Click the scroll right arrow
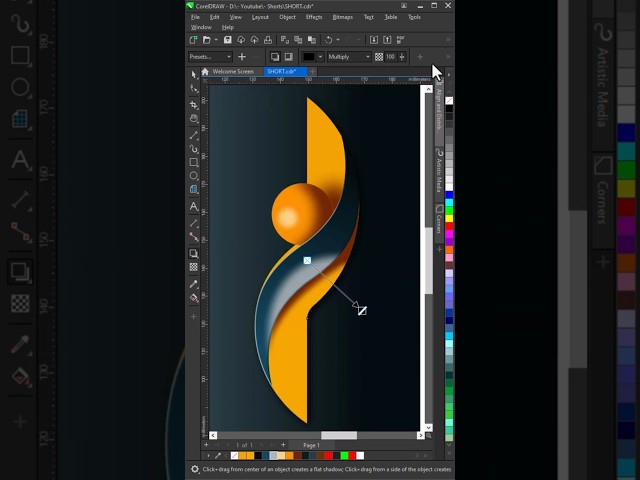The image size is (640, 480). pos(420,436)
